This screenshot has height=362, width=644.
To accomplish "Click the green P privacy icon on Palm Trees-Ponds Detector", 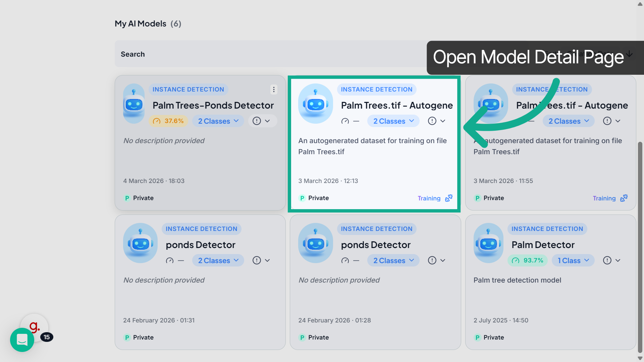I will [127, 198].
